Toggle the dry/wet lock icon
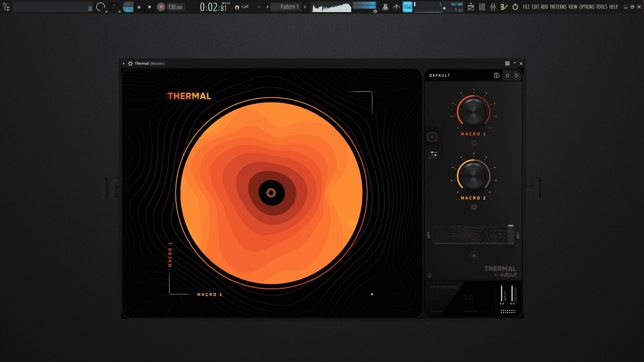 click(474, 255)
